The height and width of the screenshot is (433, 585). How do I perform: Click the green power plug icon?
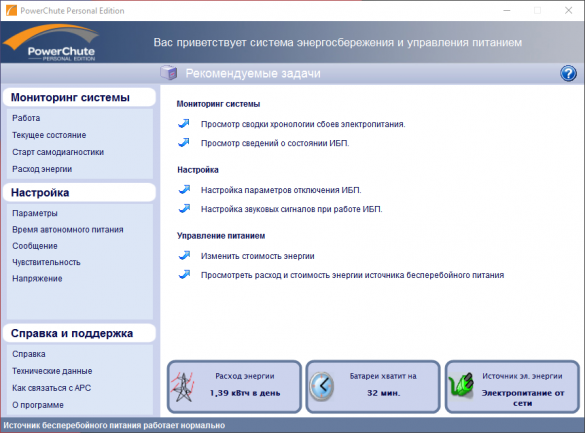[x=461, y=385]
